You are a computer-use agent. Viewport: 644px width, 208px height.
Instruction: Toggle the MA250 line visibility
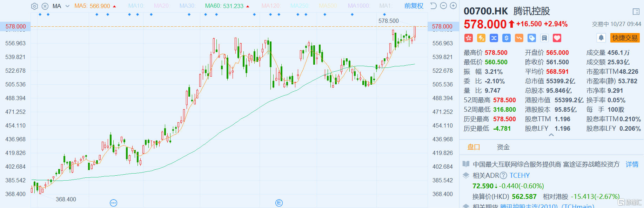point(299,6)
